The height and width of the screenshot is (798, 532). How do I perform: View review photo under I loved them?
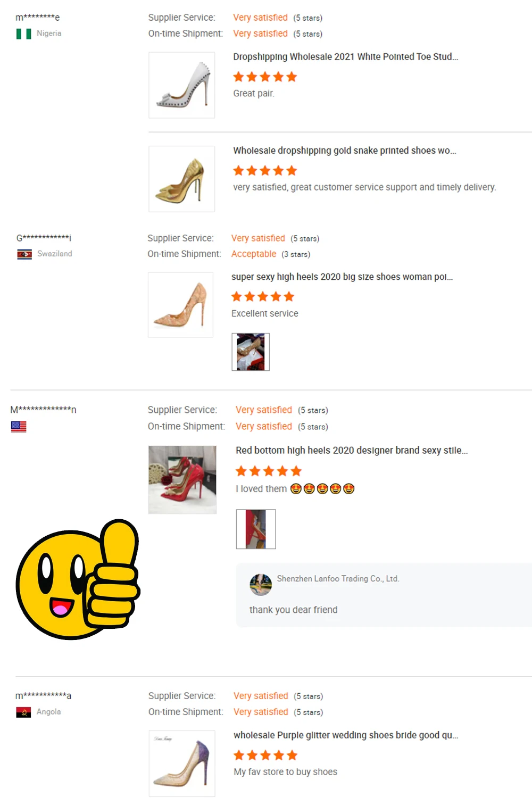pos(256,529)
